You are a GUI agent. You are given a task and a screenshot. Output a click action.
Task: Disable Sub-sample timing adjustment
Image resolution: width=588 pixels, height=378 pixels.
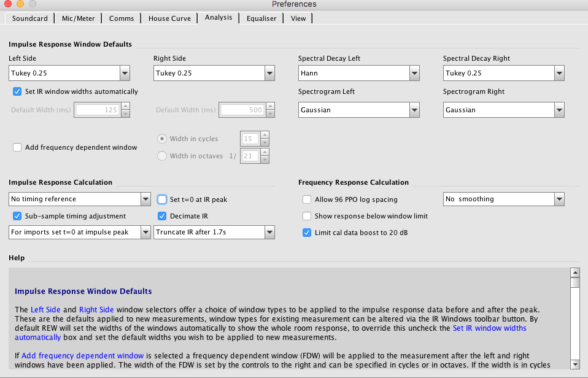(17, 216)
